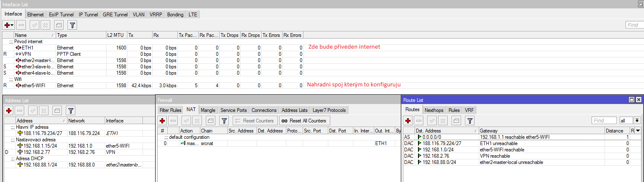Open EoIP Tunnel tab
This screenshot has height=182, width=644.
click(61, 14)
